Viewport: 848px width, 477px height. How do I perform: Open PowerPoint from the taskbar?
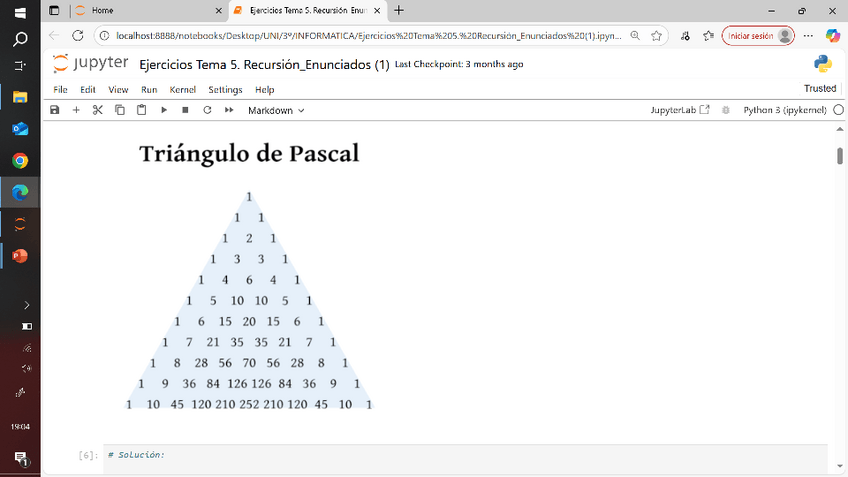click(20, 255)
